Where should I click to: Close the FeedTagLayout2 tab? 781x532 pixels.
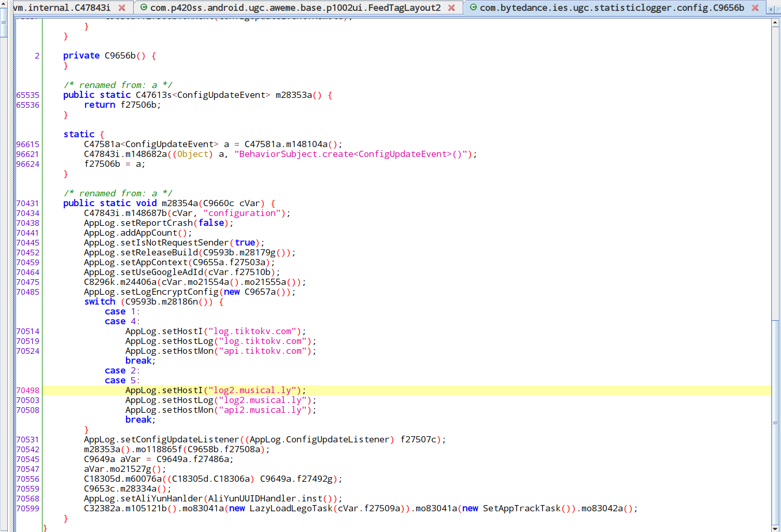[x=451, y=8]
